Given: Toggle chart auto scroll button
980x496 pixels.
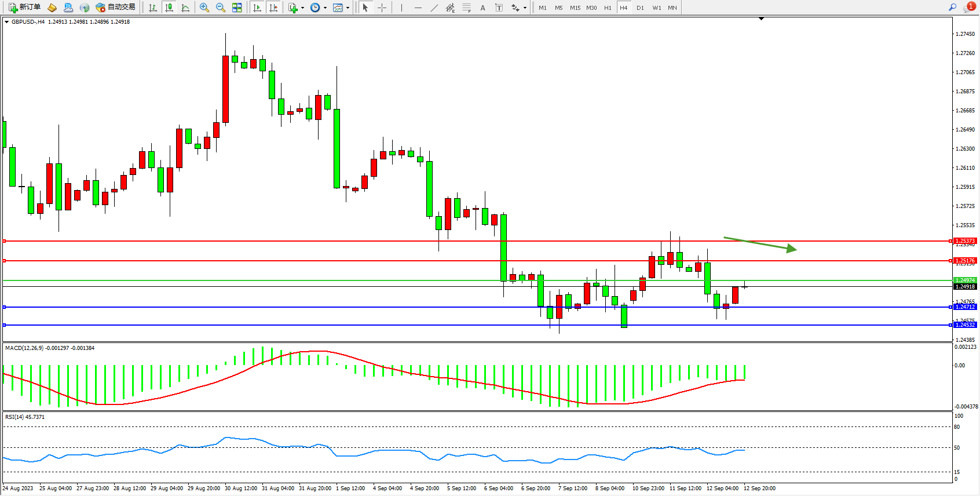Looking at the screenshot, I should [257, 8].
